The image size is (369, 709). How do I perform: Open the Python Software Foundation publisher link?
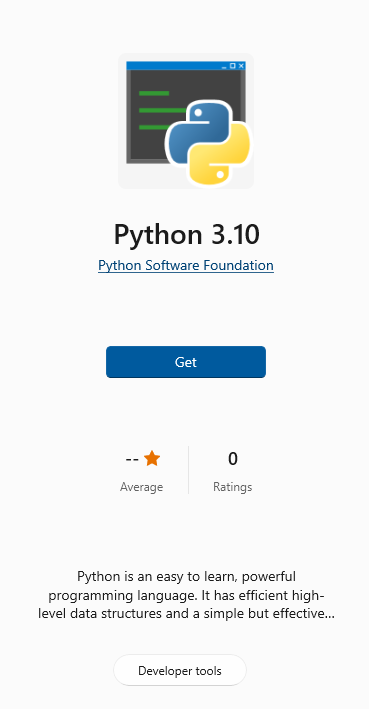[186, 265]
